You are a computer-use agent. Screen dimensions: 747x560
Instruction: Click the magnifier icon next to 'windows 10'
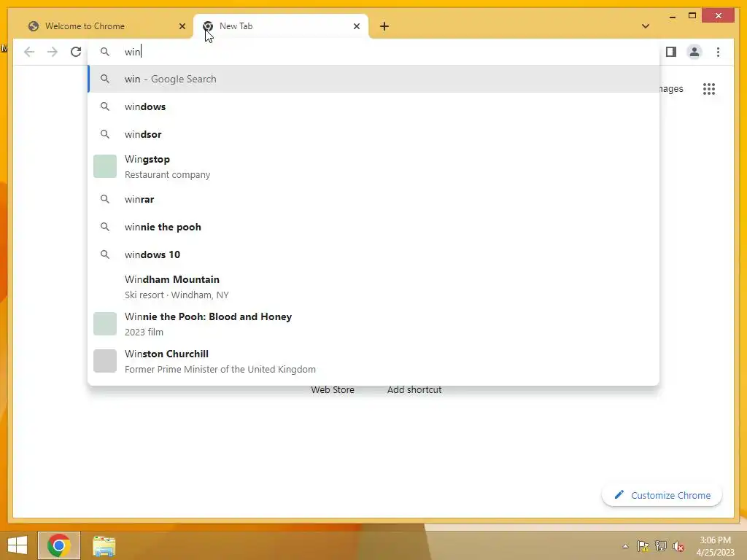(105, 254)
